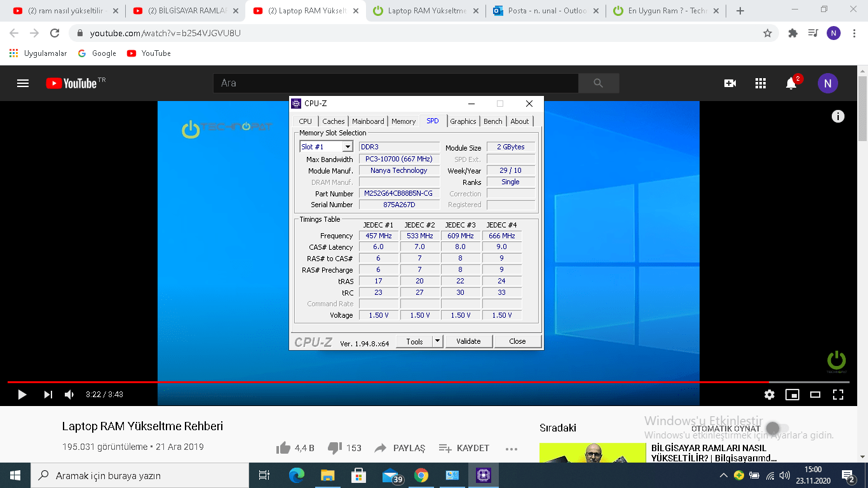Select the Bench tab in CPU-Z
The width and height of the screenshot is (868, 488).
point(492,121)
